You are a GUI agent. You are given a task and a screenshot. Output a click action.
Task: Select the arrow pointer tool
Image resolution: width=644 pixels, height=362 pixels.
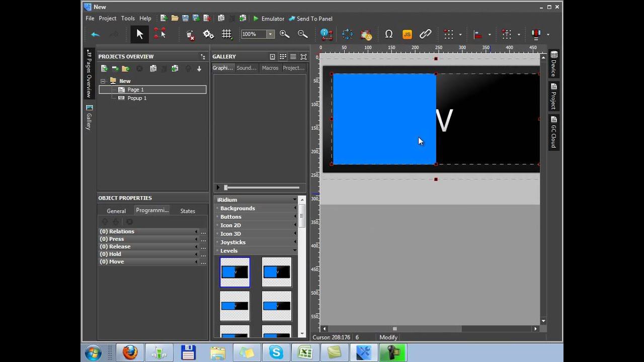tap(139, 34)
